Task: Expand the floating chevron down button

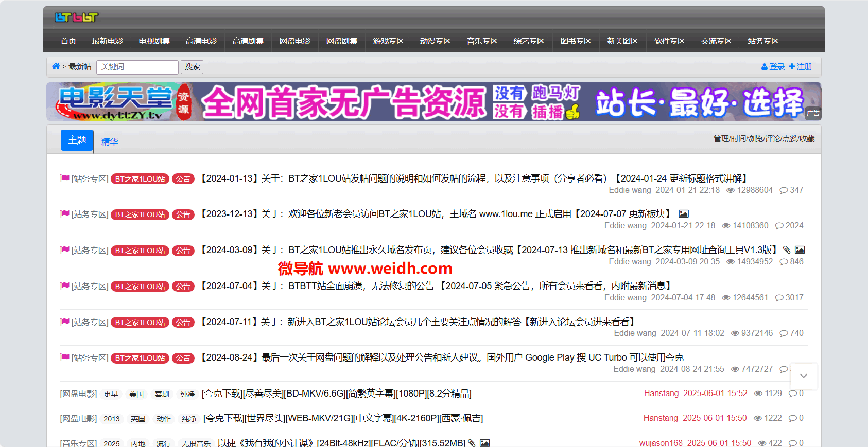Action: point(803,376)
